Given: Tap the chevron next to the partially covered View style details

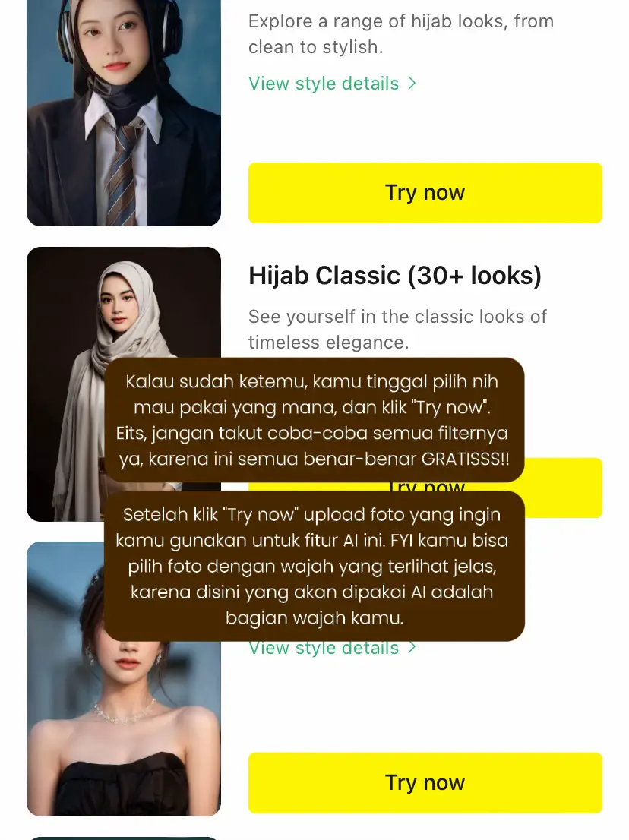Looking at the screenshot, I should click(x=412, y=647).
